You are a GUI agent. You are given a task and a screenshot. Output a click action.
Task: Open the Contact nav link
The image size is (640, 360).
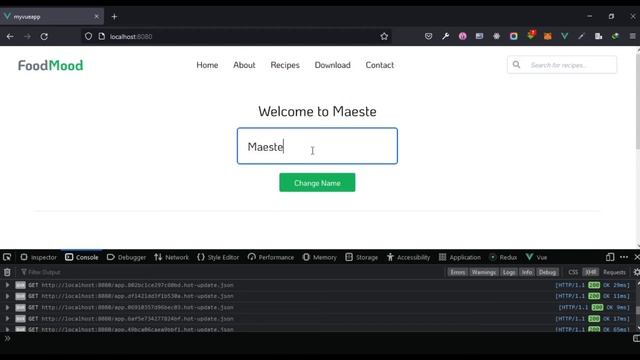[380, 65]
